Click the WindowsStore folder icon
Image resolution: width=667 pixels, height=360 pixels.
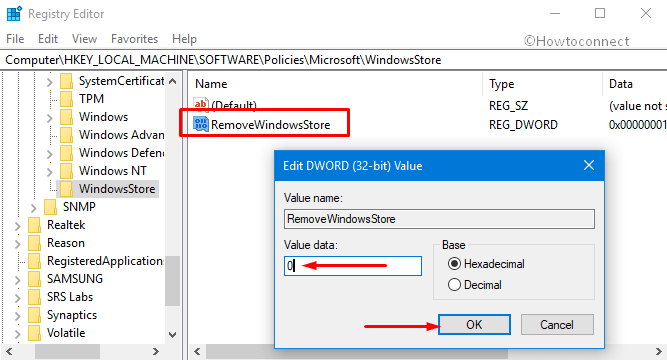click(x=66, y=189)
